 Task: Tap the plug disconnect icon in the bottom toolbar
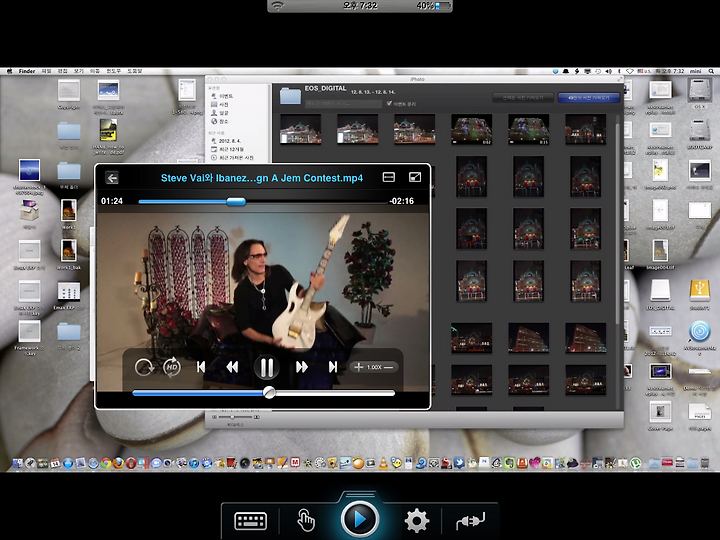tap(470, 521)
